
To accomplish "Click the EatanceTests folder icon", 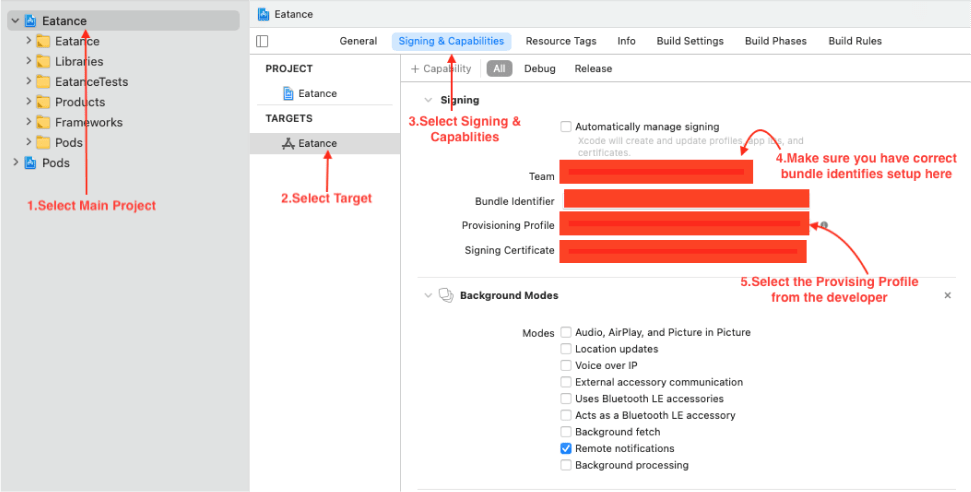I will (43, 82).
